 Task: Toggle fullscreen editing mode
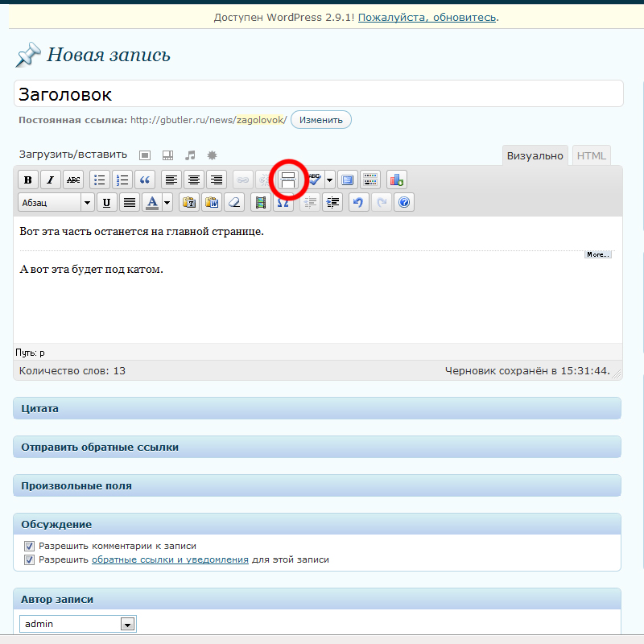tap(347, 180)
